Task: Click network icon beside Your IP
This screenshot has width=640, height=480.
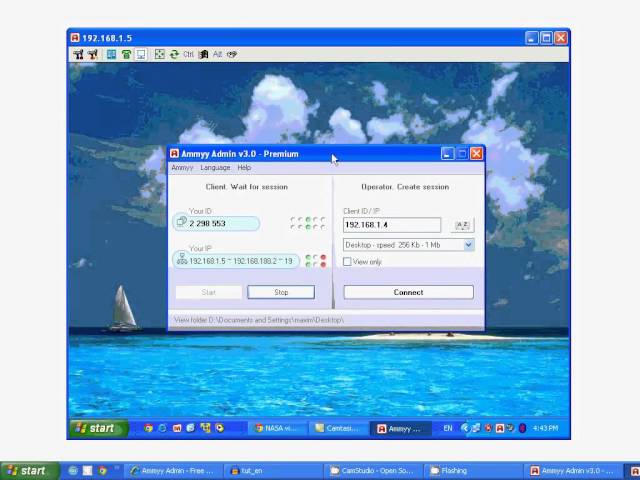Action: 182,260
